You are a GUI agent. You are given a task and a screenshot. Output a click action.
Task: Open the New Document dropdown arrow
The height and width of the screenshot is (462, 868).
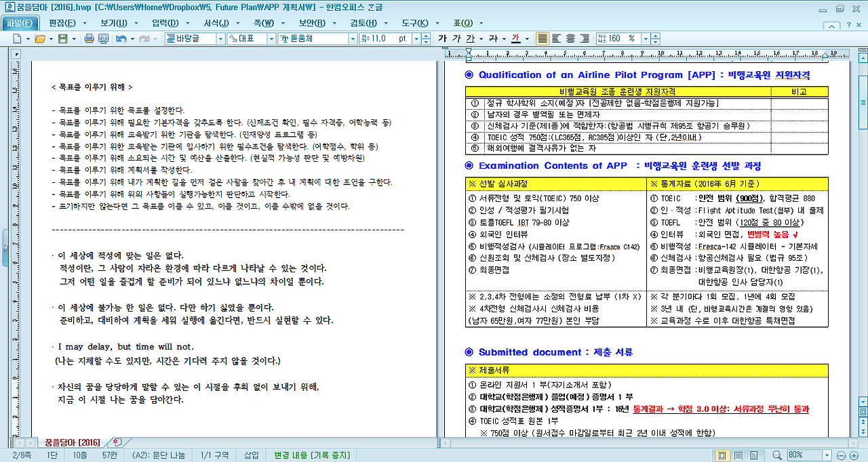pos(28,39)
